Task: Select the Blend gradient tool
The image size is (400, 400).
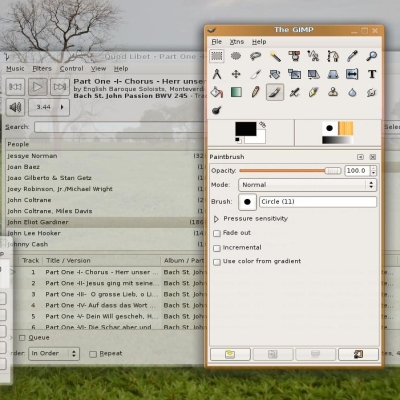Action: click(236, 92)
